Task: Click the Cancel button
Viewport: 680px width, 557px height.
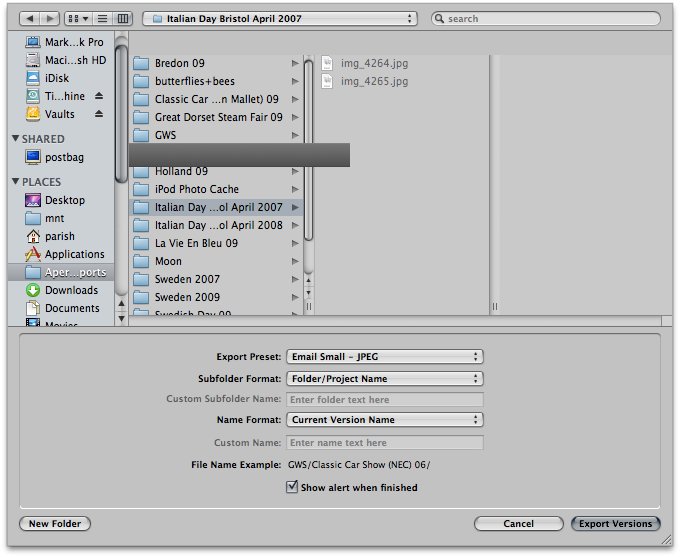Action: [519, 524]
